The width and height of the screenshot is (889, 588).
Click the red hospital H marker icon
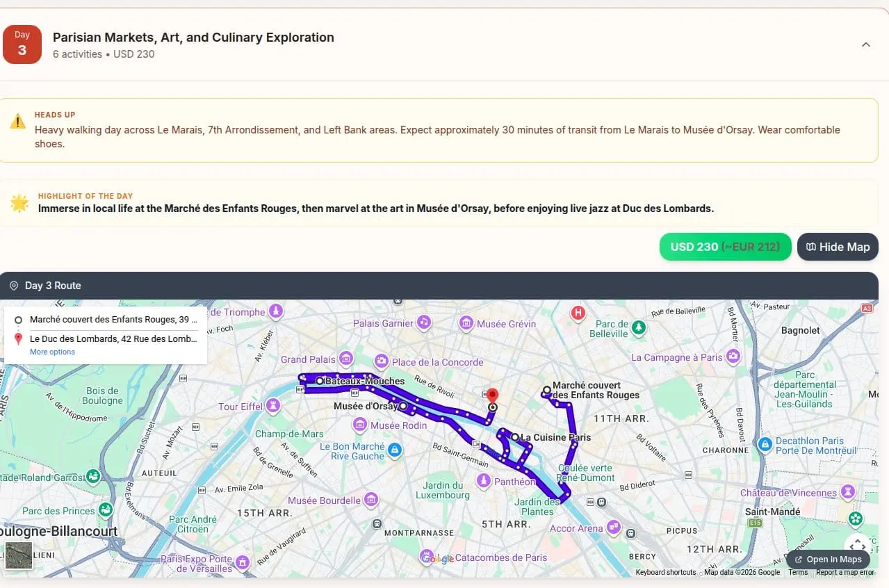coord(578,313)
